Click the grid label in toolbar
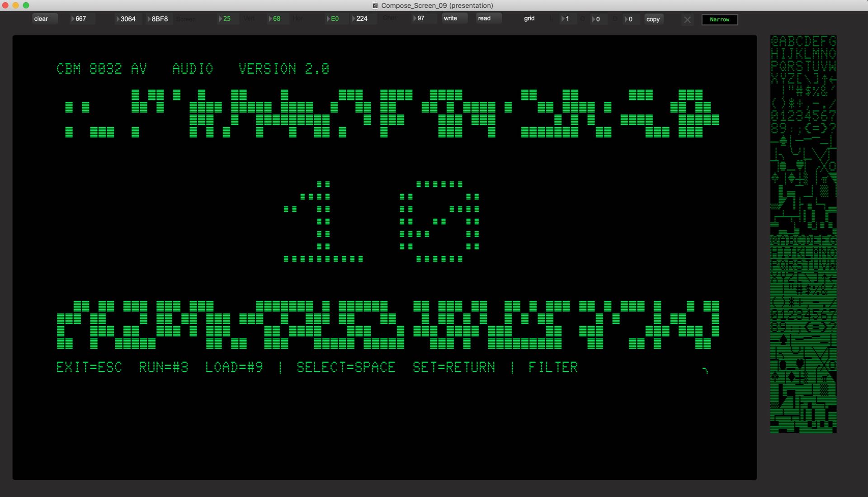Screen dimensions: 868x497 (x=529, y=19)
